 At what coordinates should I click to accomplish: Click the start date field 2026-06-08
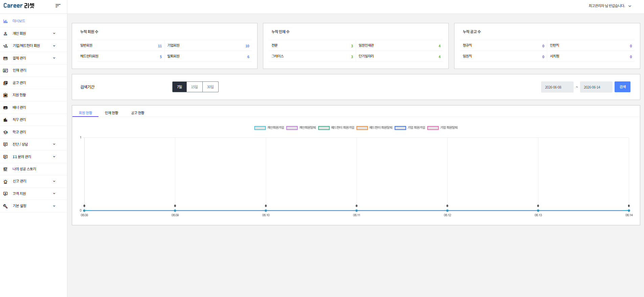[x=557, y=87]
